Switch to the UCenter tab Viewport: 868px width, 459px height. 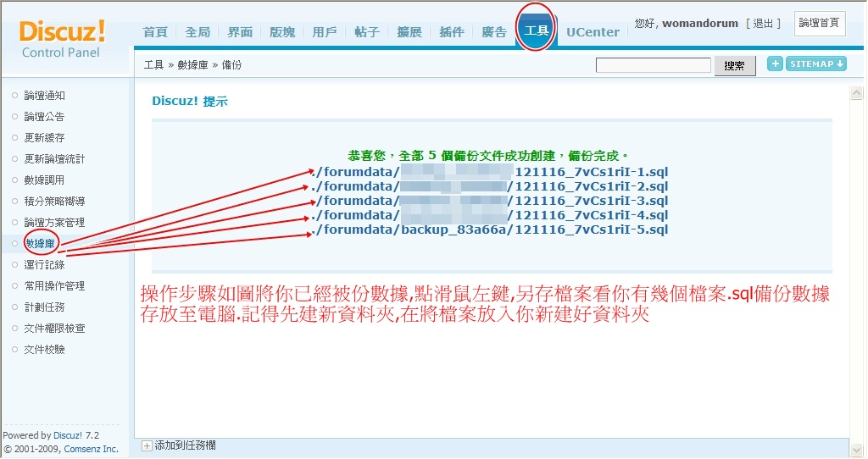(593, 32)
